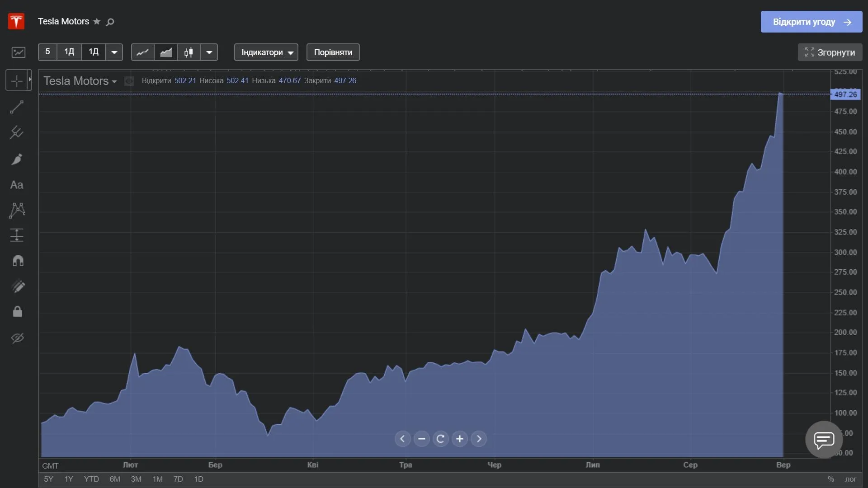This screenshot has width=868, height=488.
Task: Click the GMT timezone label
Action: tap(50, 466)
